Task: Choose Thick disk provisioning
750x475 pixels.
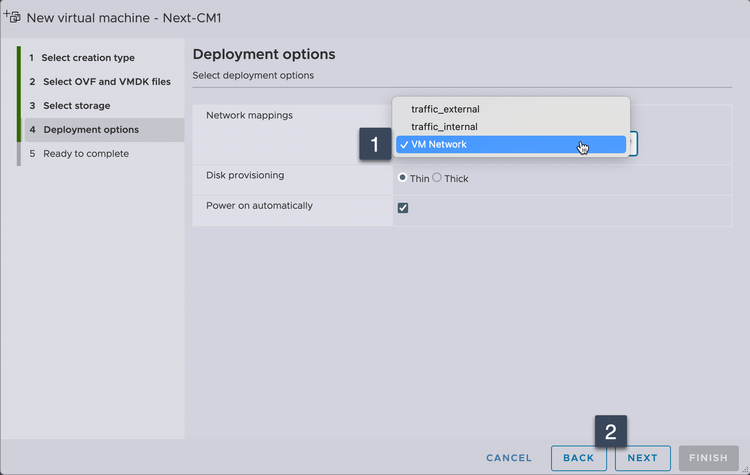Action: point(437,178)
